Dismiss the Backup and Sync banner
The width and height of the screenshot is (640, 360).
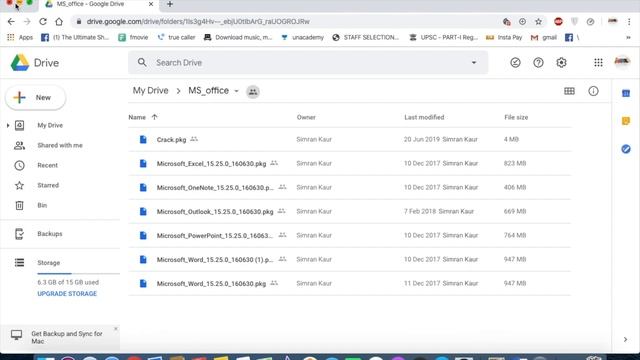click(x=116, y=329)
